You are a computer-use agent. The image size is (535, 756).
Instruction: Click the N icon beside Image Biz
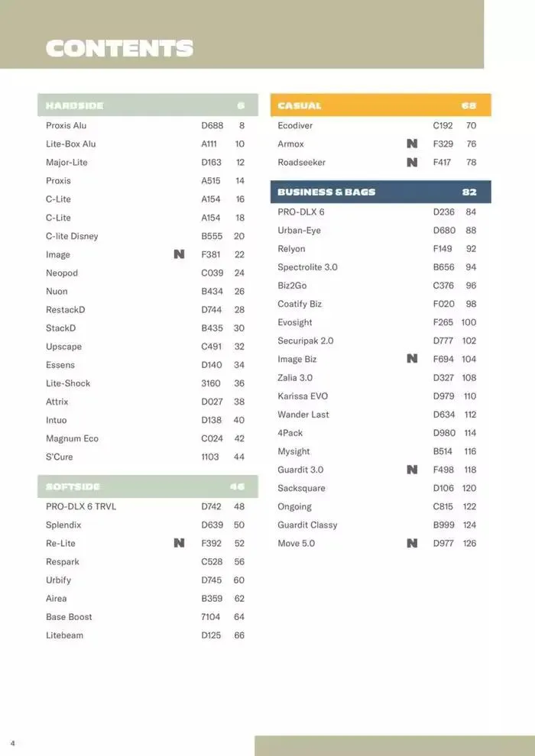point(412,359)
